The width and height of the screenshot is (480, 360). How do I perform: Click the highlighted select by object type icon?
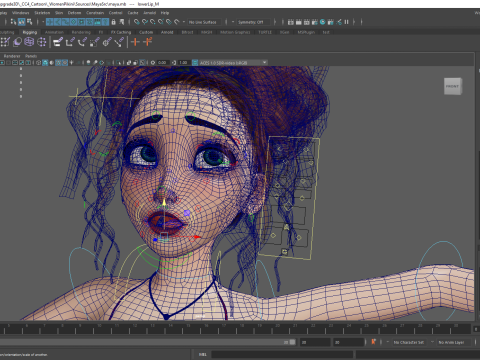(21, 22)
